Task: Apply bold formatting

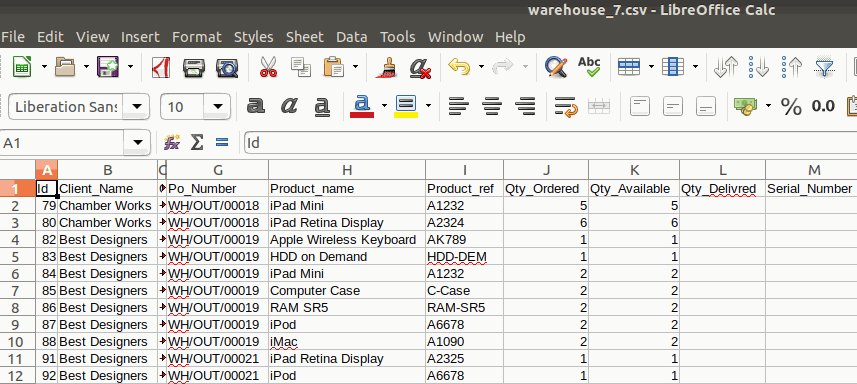Action: 256,106
